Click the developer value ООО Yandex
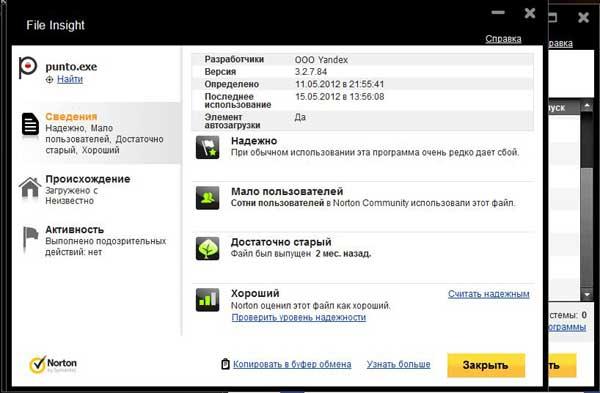The height and width of the screenshot is (393, 600). (321, 60)
